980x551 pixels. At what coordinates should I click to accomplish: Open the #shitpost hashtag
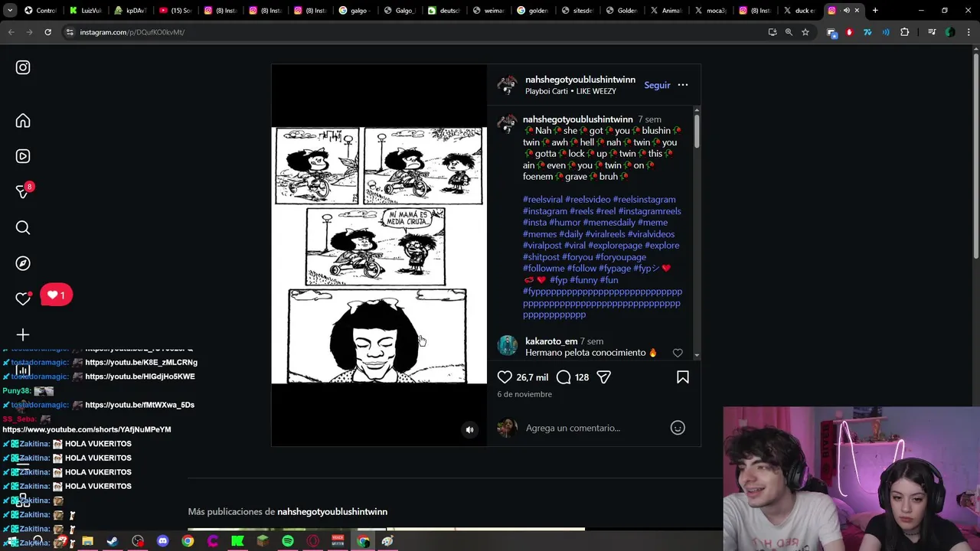click(x=541, y=257)
